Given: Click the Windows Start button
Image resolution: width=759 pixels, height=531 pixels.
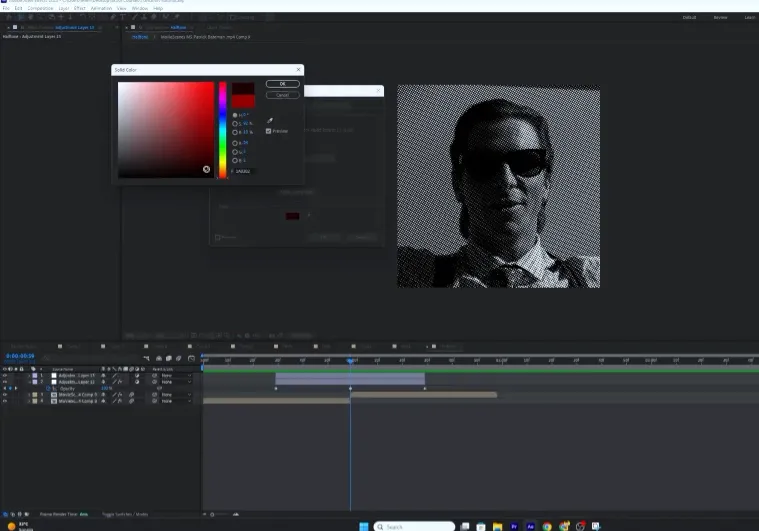Looking at the screenshot, I should pyautogui.click(x=364, y=526).
